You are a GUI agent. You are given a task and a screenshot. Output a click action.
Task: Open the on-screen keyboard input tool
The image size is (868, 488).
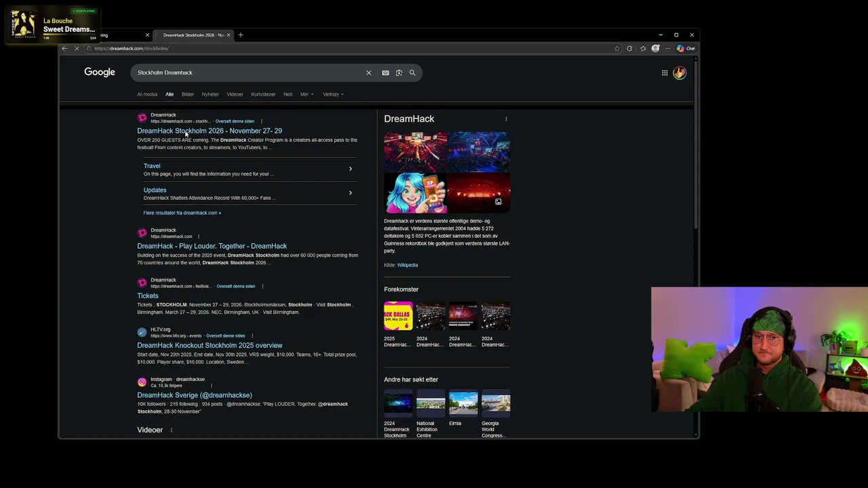tap(385, 73)
